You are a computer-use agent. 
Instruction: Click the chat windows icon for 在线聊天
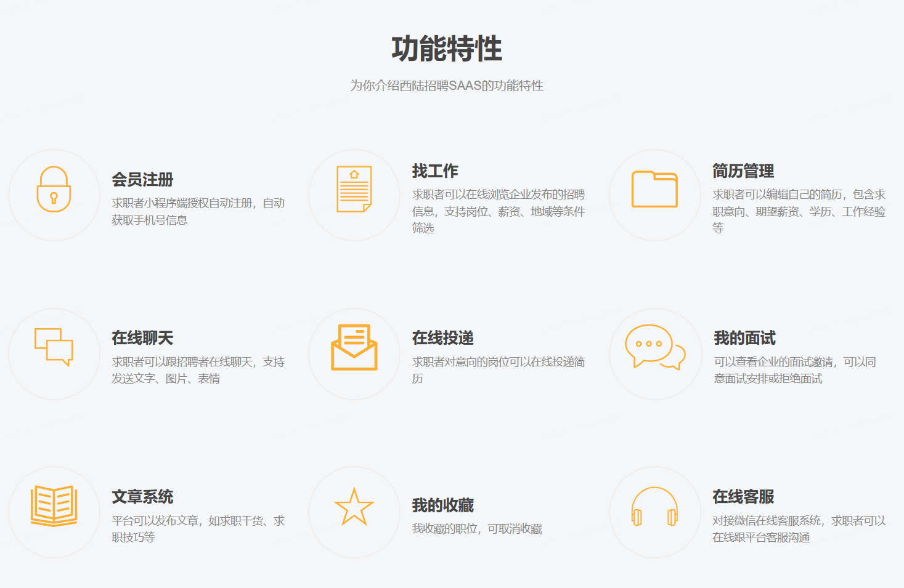[x=54, y=347]
